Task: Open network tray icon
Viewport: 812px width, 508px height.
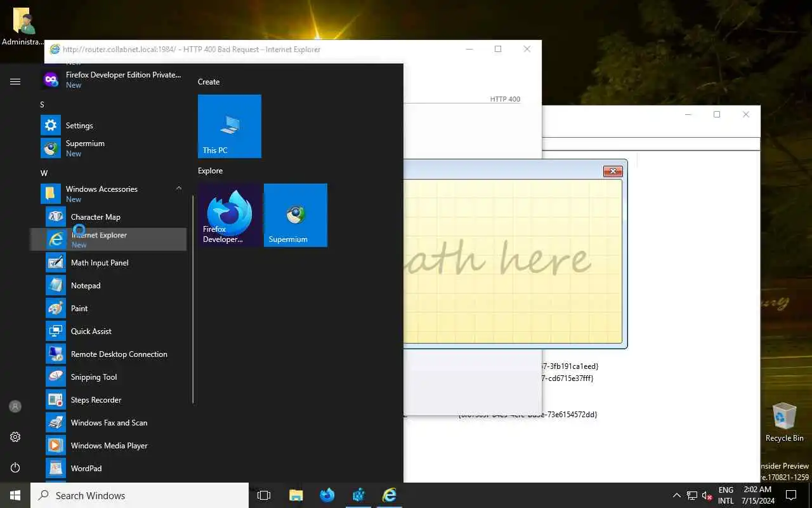Action: click(692, 495)
